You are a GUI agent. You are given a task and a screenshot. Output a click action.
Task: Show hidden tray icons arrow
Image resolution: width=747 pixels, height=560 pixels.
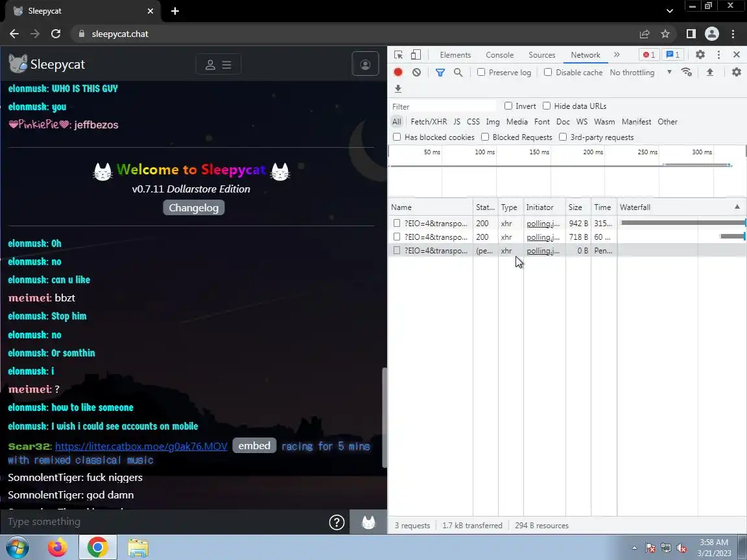coord(634,548)
